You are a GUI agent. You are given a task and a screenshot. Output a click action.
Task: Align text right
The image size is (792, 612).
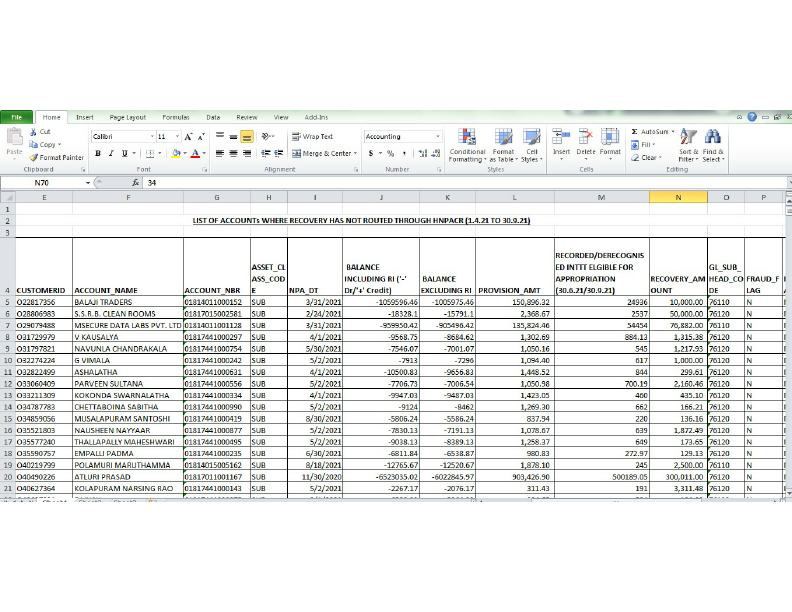247,154
